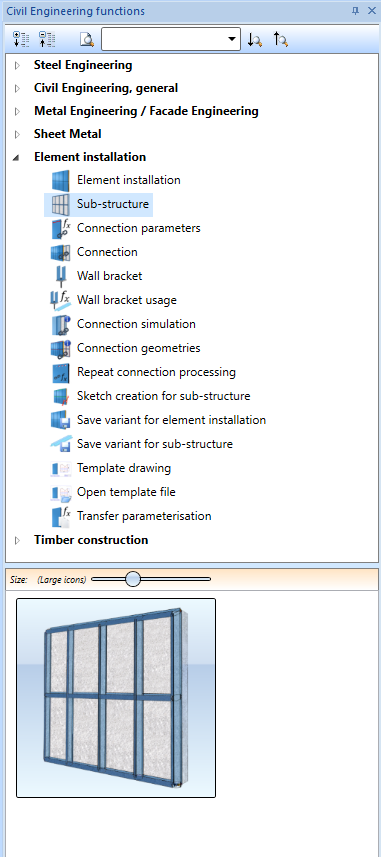The image size is (381, 857).
Task: Expand all tree nodes toolbar icon
Action: [x=21, y=39]
